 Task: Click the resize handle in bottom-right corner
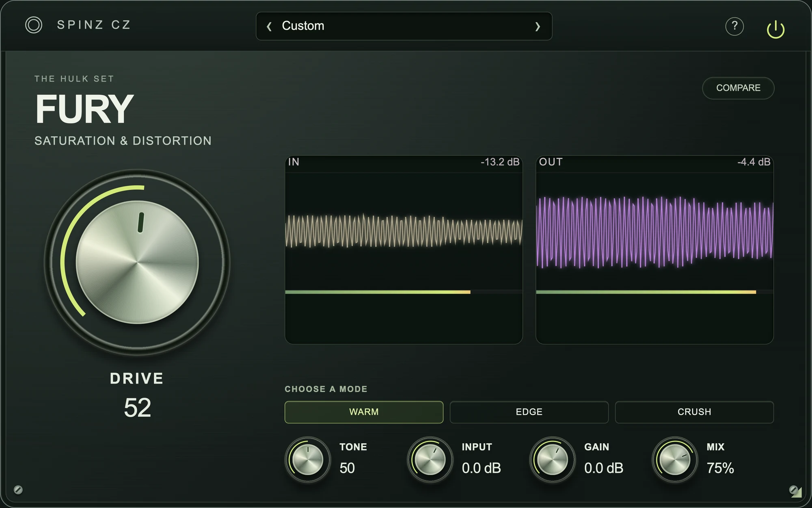(796, 493)
